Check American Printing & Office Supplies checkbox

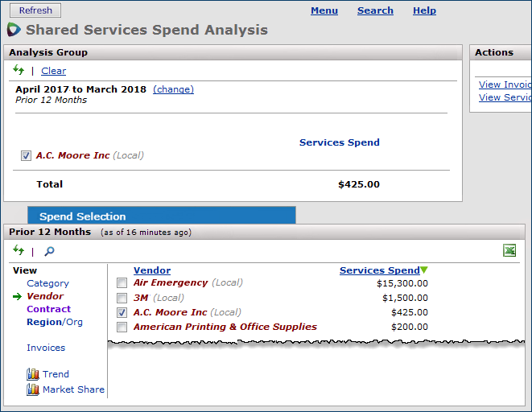tap(122, 327)
